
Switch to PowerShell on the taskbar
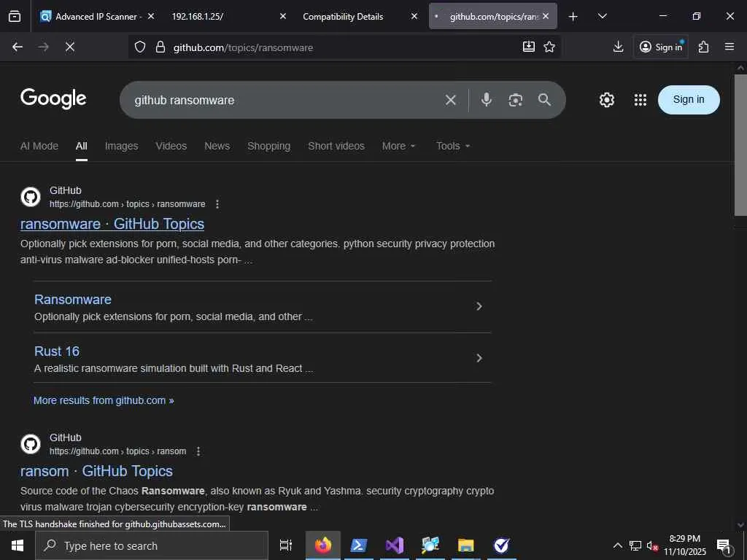(x=358, y=545)
